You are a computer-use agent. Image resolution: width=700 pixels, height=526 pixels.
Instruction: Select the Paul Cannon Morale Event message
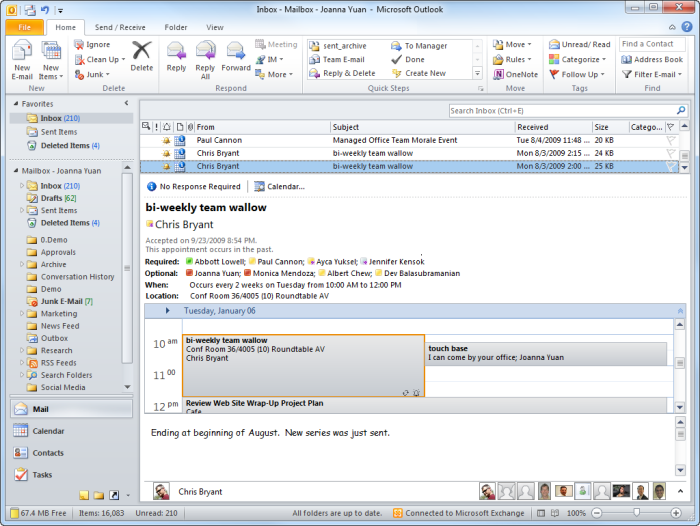pyautogui.click(x=409, y=140)
